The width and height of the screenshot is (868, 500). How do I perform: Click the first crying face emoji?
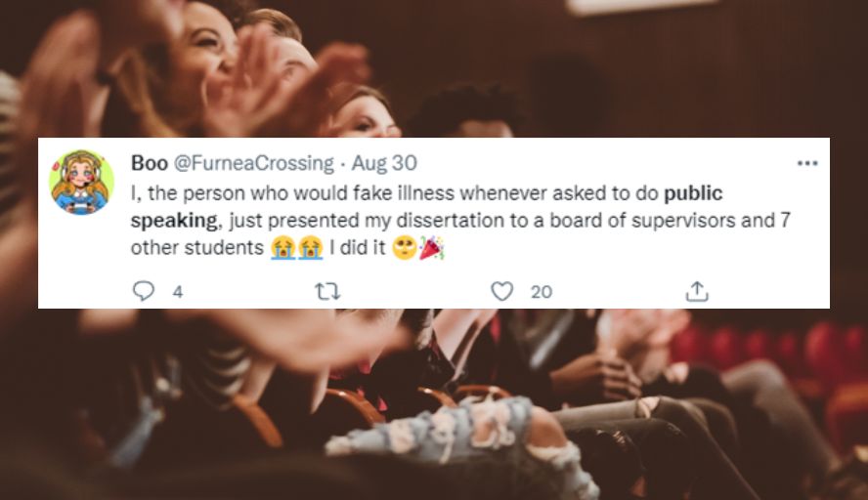tap(282, 249)
